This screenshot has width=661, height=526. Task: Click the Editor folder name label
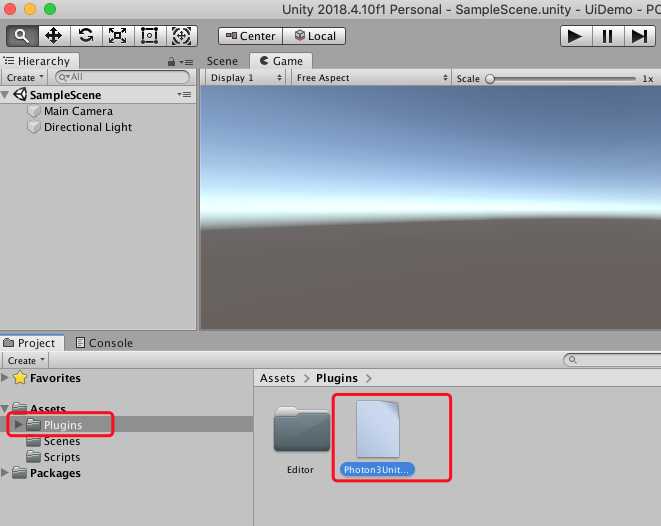click(300, 470)
